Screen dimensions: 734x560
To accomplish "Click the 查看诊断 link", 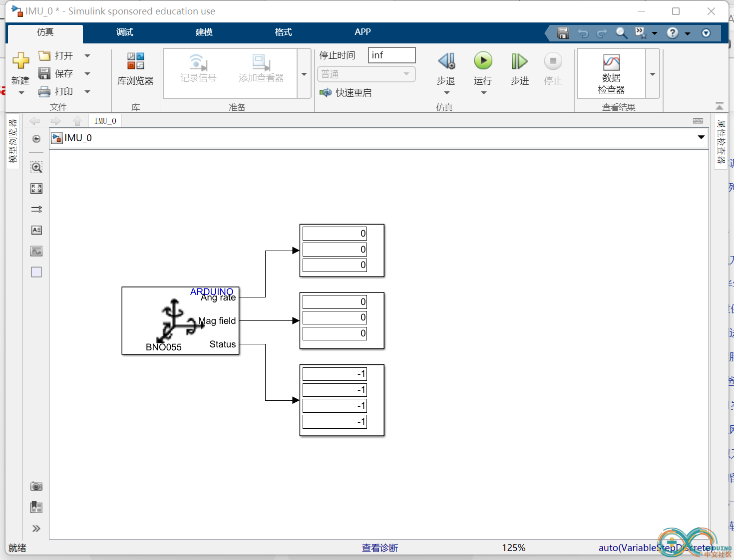I will click(380, 548).
